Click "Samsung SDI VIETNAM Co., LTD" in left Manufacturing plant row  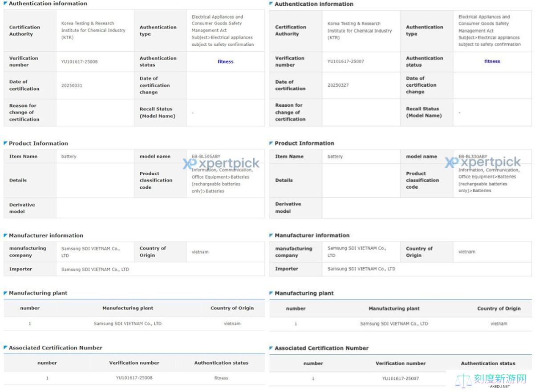coord(128,324)
